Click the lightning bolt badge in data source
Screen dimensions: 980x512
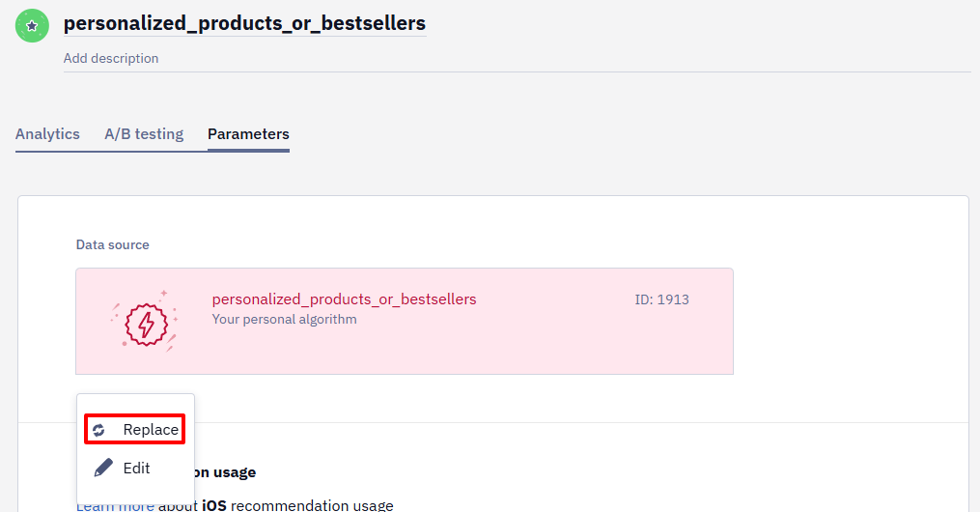coord(145,323)
